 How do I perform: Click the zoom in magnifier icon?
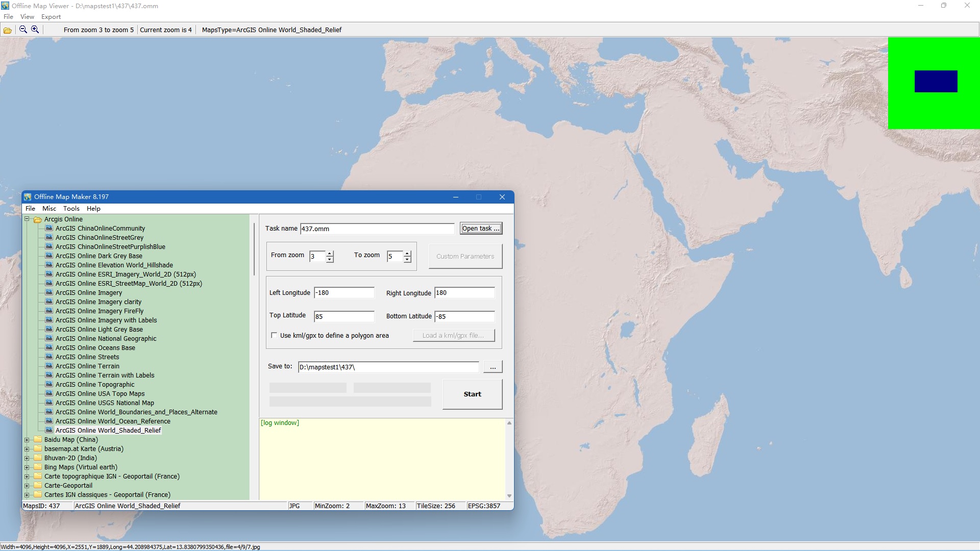pyautogui.click(x=35, y=30)
